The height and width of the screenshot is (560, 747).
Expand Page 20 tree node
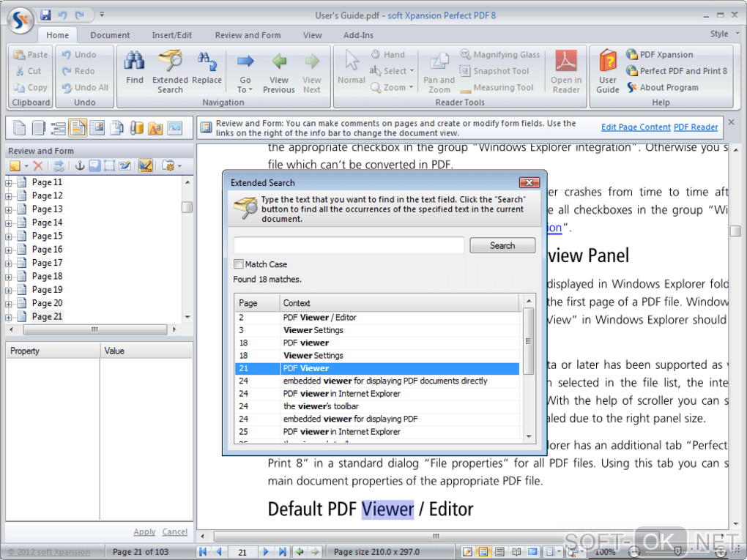click(x=9, y=304)
